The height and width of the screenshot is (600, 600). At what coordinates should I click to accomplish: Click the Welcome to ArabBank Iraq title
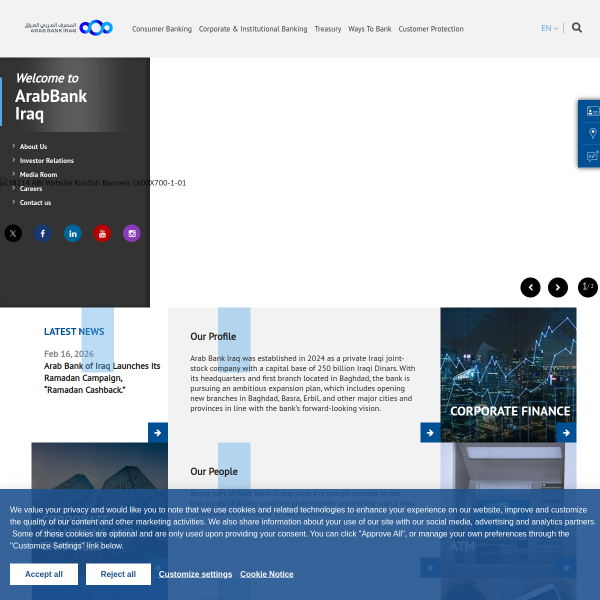pyautogui.click(x=51, y=96)
